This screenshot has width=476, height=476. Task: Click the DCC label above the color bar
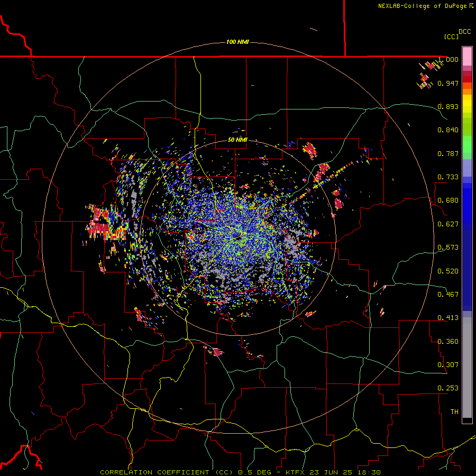pyautogui.click(x=465, y=32)
